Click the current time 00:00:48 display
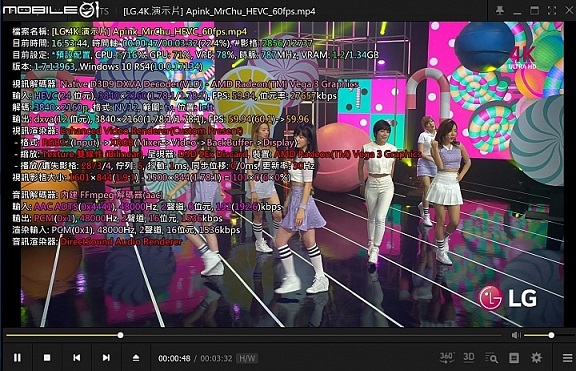This screenshot has width=576, height=371. (x=174, y=358)
